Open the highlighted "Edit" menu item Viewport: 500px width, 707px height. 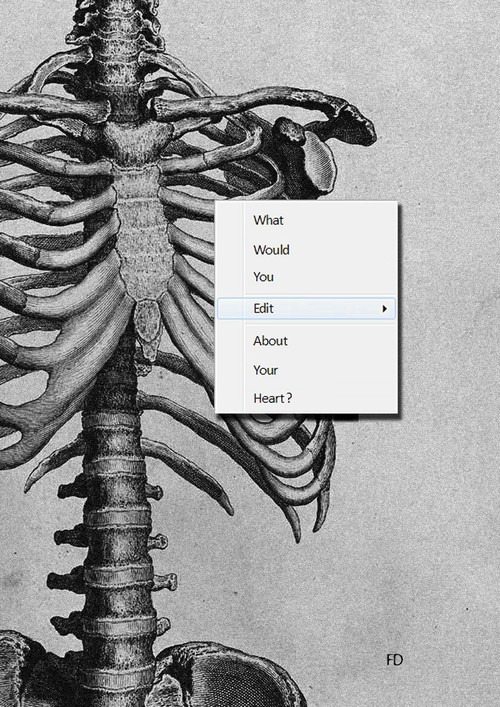click(307, 309)
